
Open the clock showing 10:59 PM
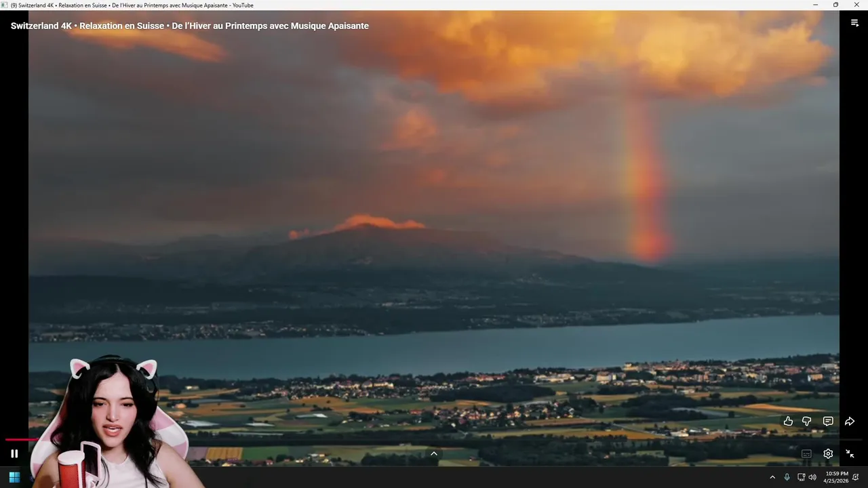pyautogui.click(x=836, y=477)
